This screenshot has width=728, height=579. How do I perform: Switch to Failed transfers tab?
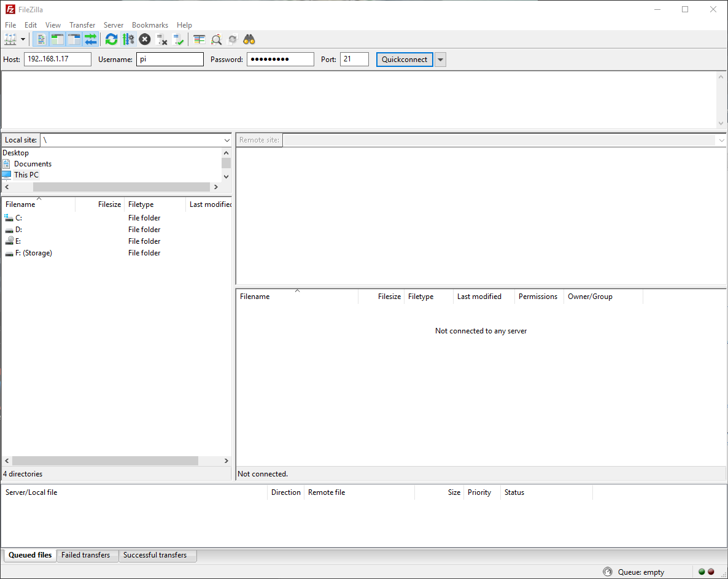86,555
